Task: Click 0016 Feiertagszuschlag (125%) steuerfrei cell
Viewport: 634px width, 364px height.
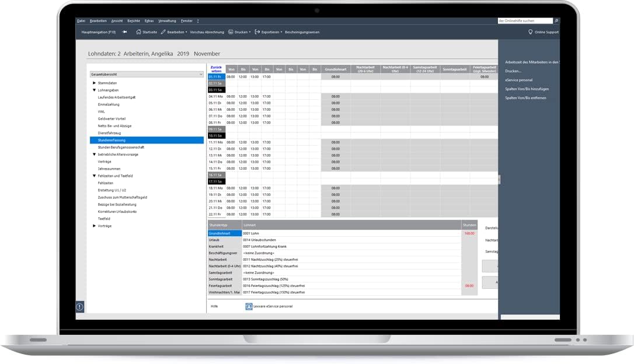Action: 351,286
